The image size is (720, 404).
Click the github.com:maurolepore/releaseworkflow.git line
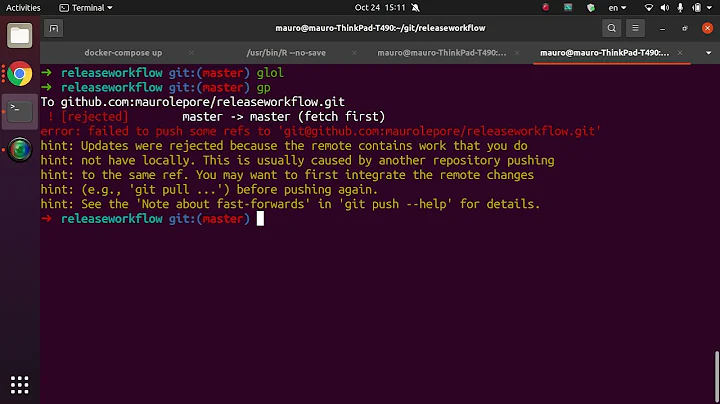pos(202,102)
